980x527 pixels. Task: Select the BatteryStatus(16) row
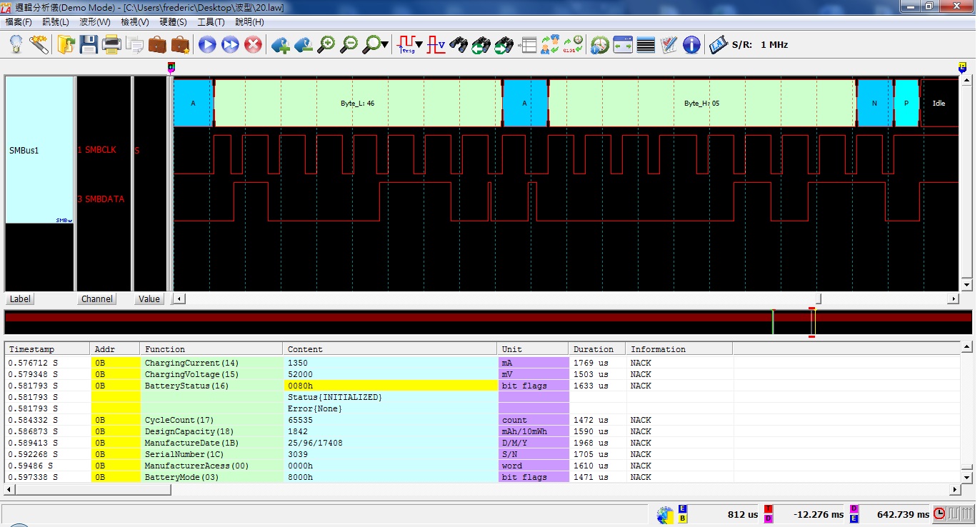tap(482, 386)
